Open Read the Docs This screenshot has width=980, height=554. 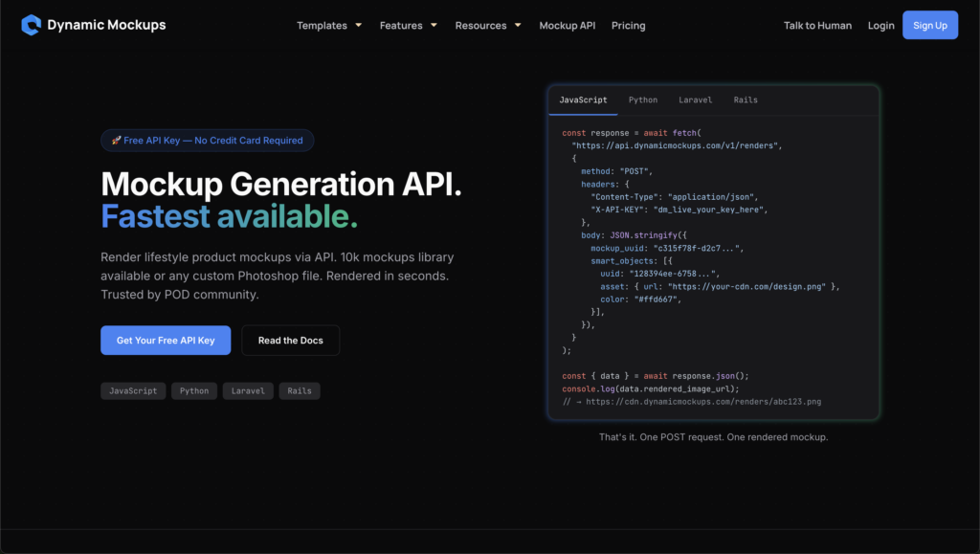tap(291, 341)
